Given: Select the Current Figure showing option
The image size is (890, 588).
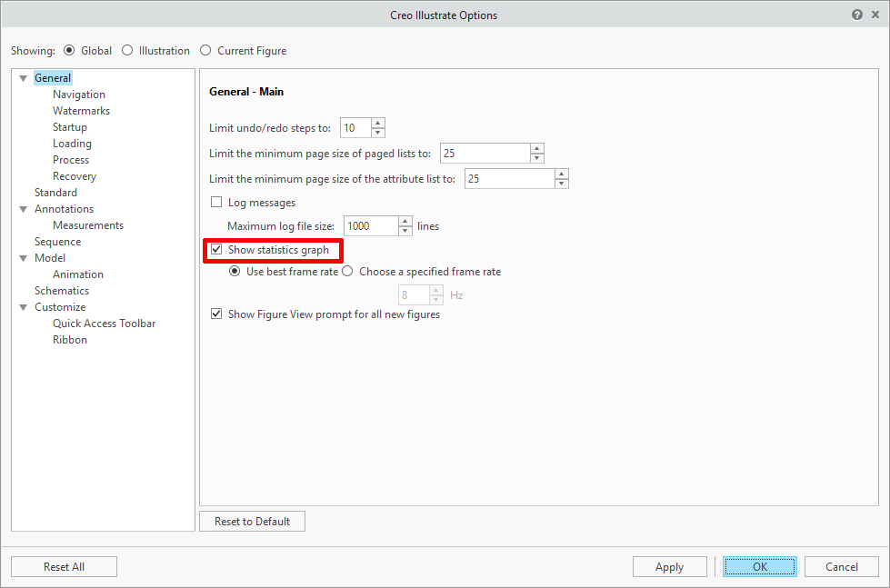Looking at the screenshot, I should 205,51.
